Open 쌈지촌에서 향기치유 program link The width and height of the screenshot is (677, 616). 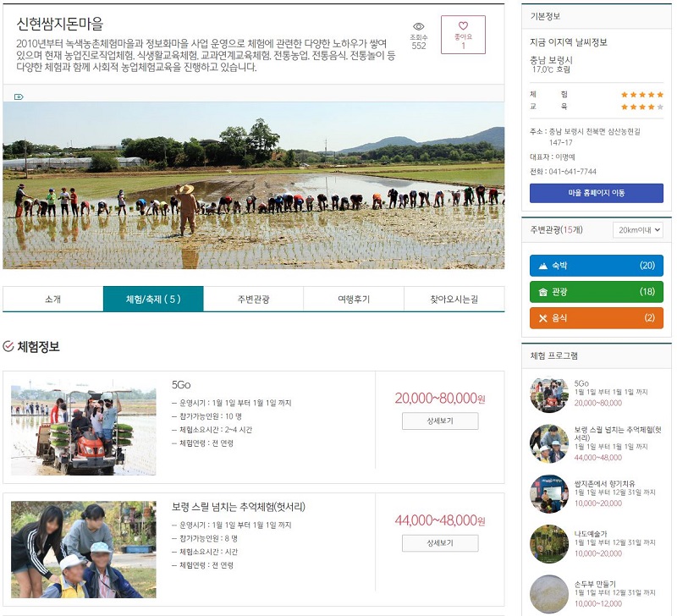[604, 483]
